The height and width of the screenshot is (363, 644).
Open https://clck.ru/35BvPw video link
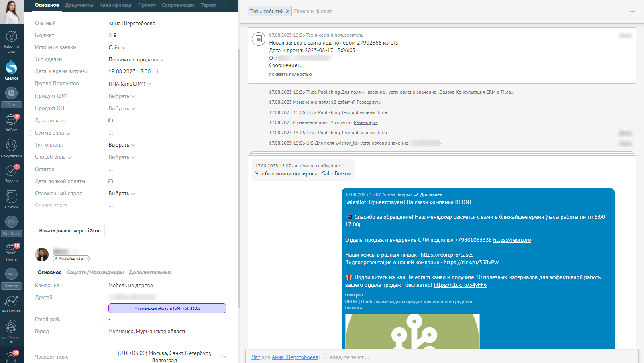click(471, 262)
